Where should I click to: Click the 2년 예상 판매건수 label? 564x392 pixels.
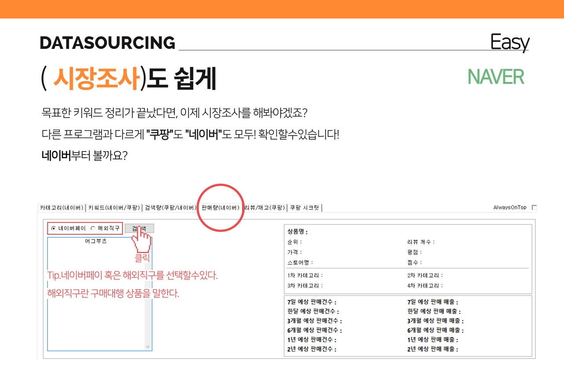[x=312, y=349]
